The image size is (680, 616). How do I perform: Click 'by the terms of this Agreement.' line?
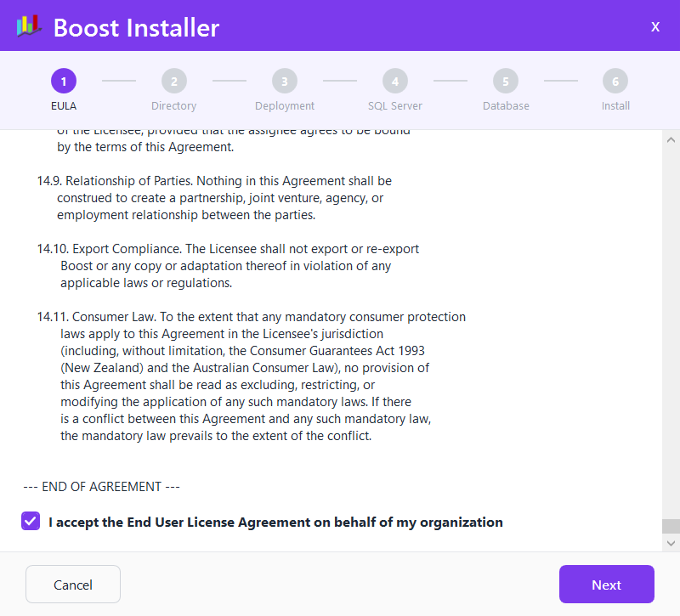point(145,147)
